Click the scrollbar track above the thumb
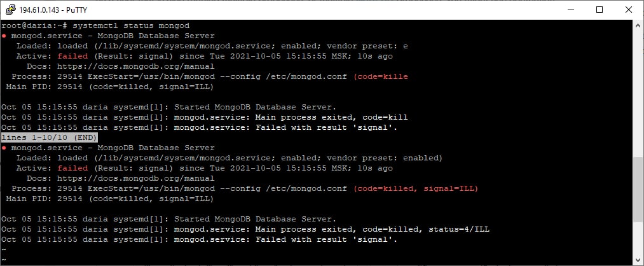Viewport: 644px width, 266px height. pos(638,92)
